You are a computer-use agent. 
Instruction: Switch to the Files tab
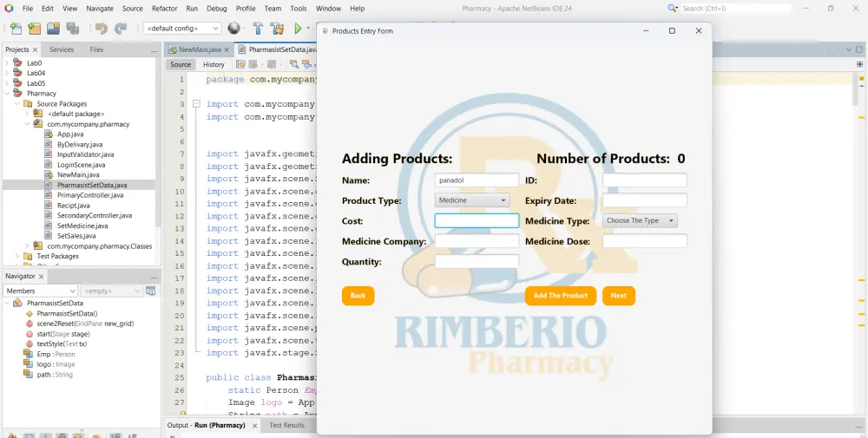96,49
